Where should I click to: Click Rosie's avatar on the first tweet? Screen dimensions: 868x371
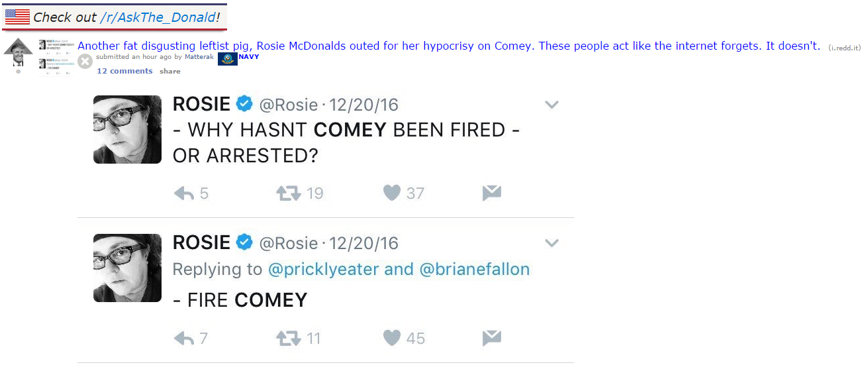click(127, 129)
